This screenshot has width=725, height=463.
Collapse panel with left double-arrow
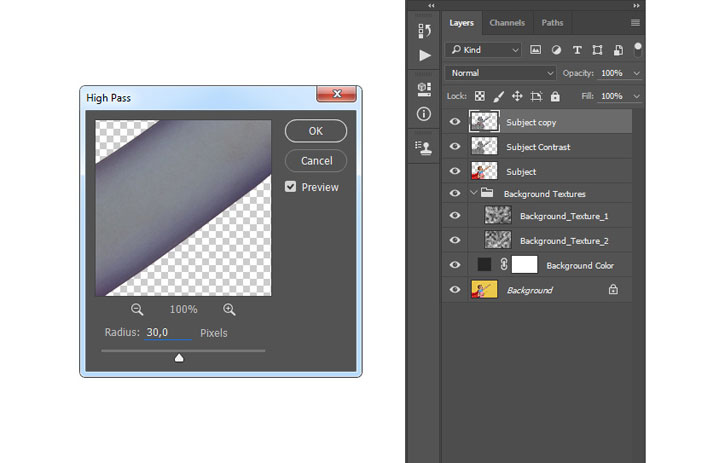(x=431, y=6)
